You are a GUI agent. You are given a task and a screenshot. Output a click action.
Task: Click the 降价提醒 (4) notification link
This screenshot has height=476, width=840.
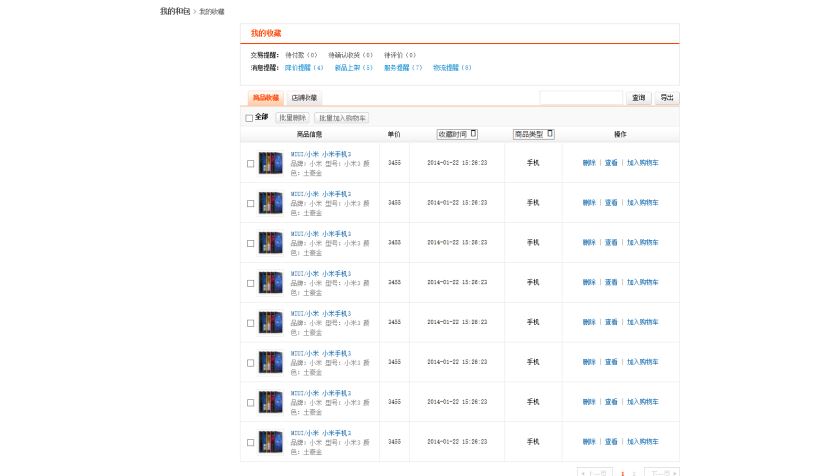click(304, 68)
